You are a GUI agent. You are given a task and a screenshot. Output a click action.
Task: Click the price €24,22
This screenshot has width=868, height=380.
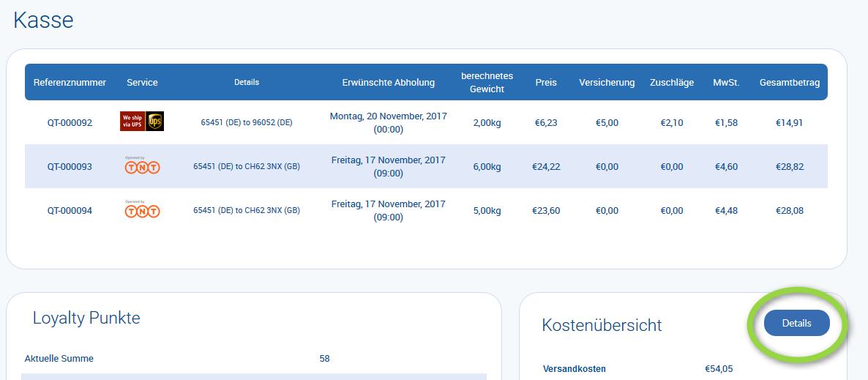(547, 166)
